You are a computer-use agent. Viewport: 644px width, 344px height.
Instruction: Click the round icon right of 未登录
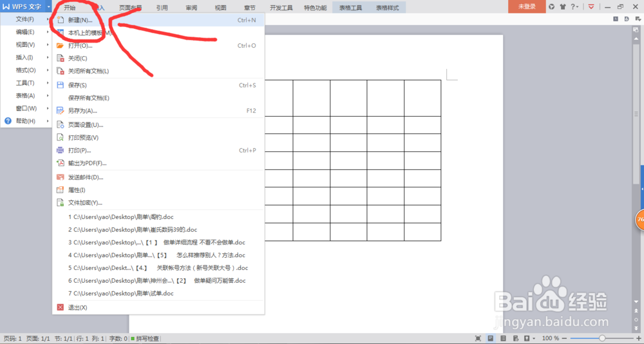click(x=552, y=6)
